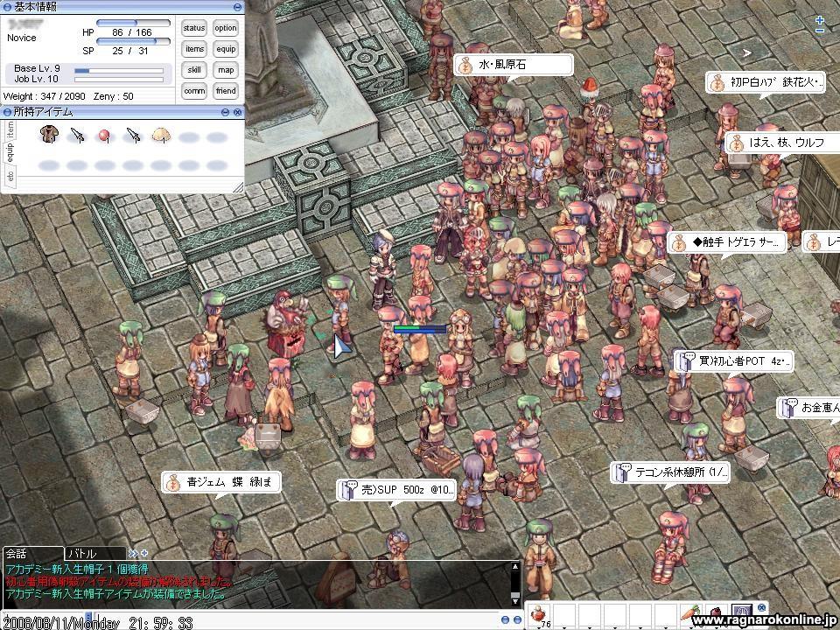Open the ◆触手 トゲエラ vendor shop
840x630 pixels.
tap(727, 242)
